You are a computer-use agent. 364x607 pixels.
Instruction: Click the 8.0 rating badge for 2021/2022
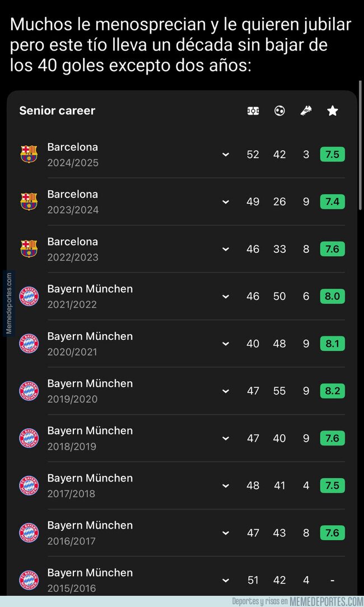pyautogui.click(x=333, y=296)
